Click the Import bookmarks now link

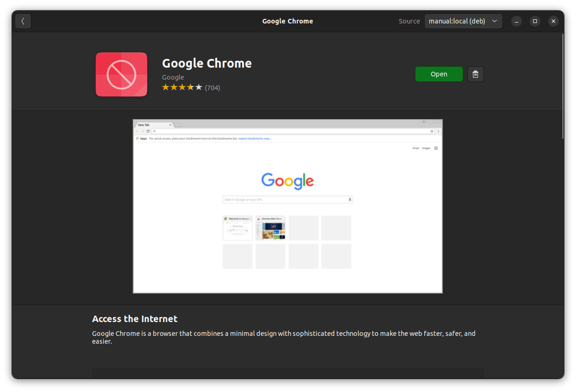click(255, 138)
